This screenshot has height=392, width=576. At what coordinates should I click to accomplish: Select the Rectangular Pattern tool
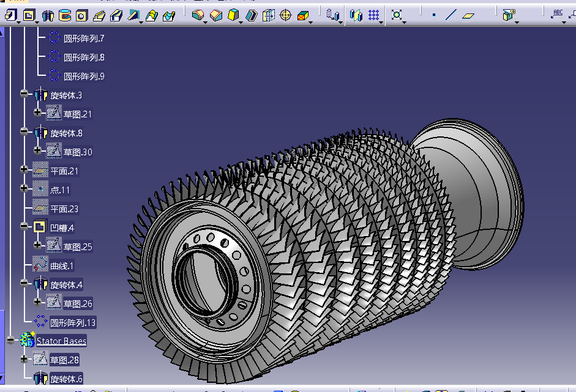(x=373, y=15)
